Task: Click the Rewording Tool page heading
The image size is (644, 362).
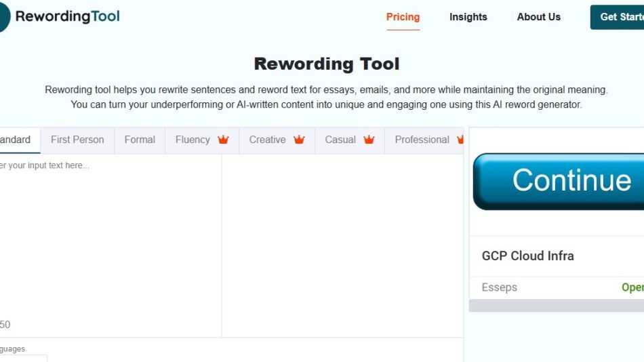Action: [327, 64]
